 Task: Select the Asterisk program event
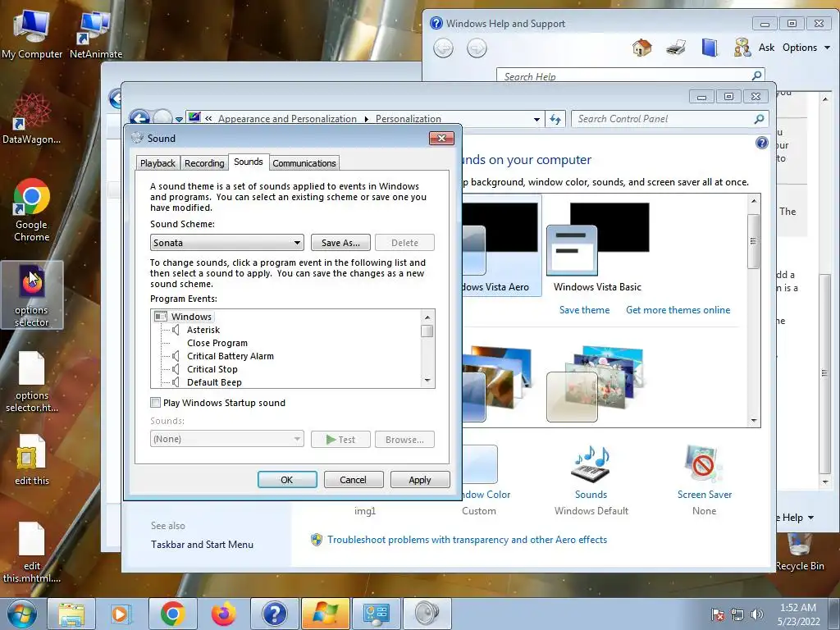click(203, 330)
